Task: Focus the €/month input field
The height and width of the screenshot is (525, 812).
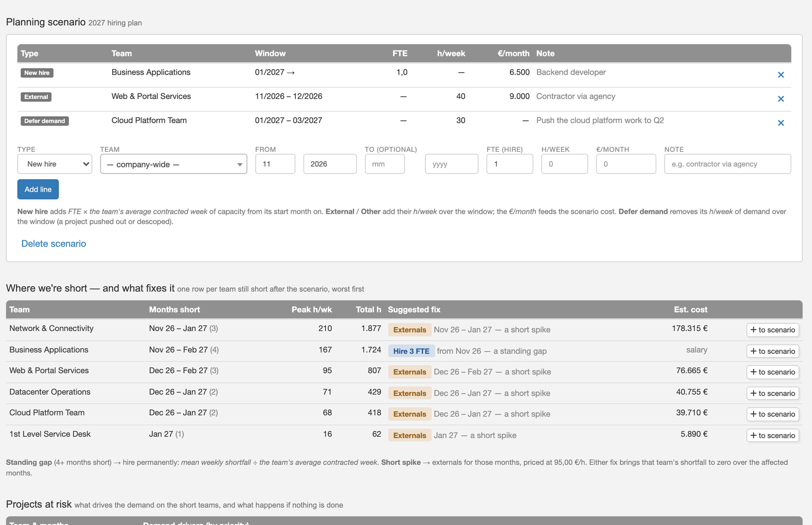Action: coord(626,164)
